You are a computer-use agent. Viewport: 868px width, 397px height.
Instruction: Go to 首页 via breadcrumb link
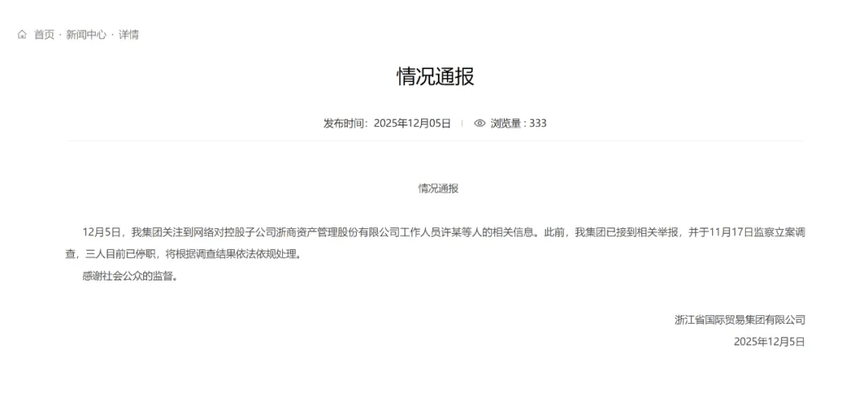click(x=44, y=35)
